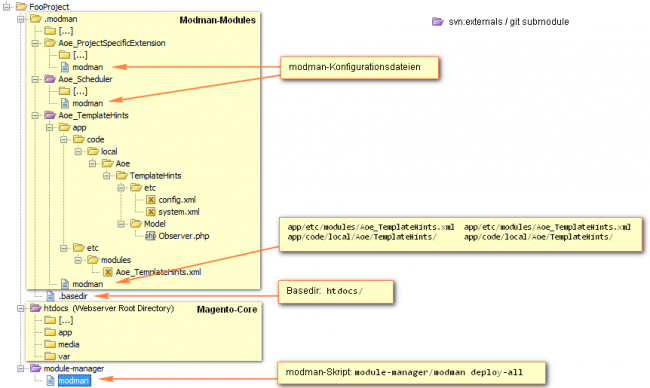Select the highlighted modman file under module-manager
This screenshot has height=388, width=650.
(74, 381)
